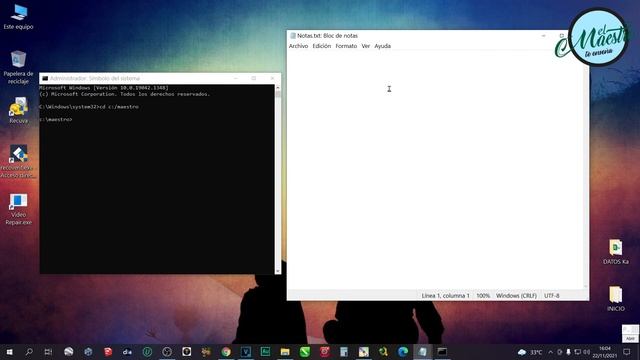
Task: Select the Recuva desktop shortcut
Action: click(x=18, y=110)
